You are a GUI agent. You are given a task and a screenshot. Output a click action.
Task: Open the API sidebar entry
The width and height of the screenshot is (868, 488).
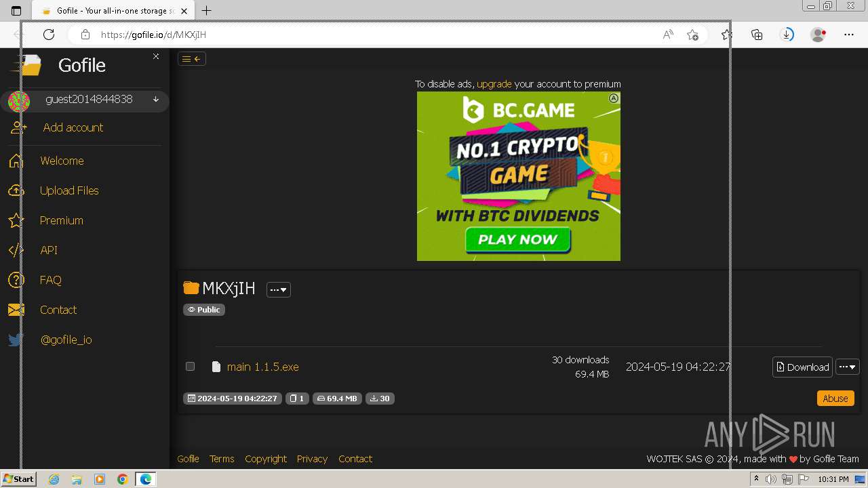(x=49, y=250)
